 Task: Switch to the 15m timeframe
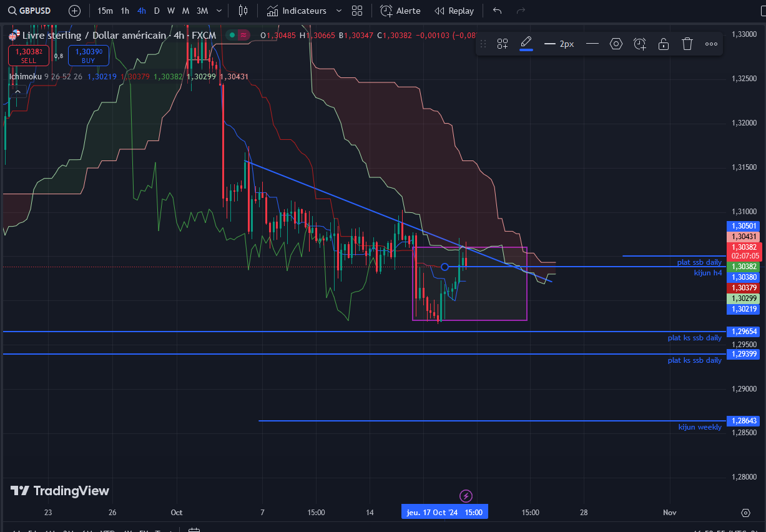106,11
